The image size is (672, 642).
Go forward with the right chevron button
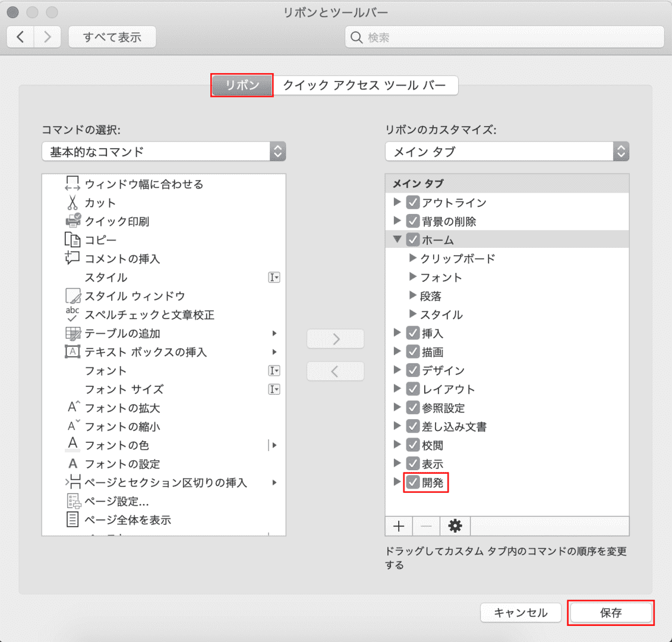pyautogui.click(x=47, y=37)
